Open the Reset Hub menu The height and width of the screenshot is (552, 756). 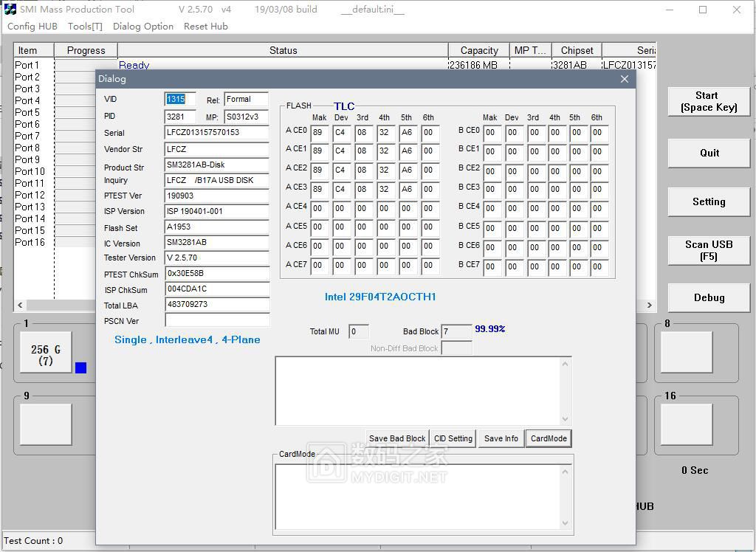(x=206, y=26)
